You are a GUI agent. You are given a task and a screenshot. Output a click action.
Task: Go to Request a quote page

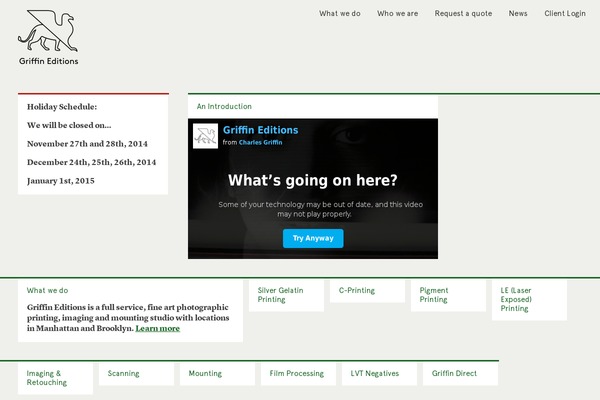[463, 13]
